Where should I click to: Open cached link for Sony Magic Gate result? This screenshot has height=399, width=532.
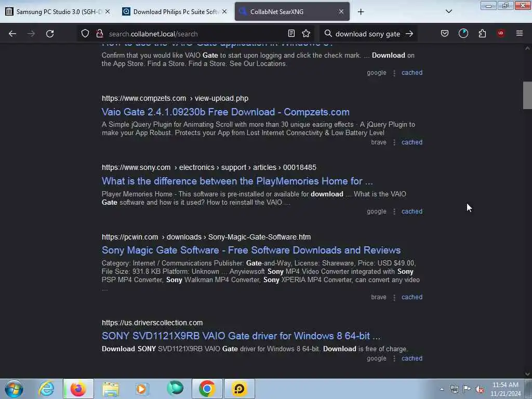click(x=412, y=297)
